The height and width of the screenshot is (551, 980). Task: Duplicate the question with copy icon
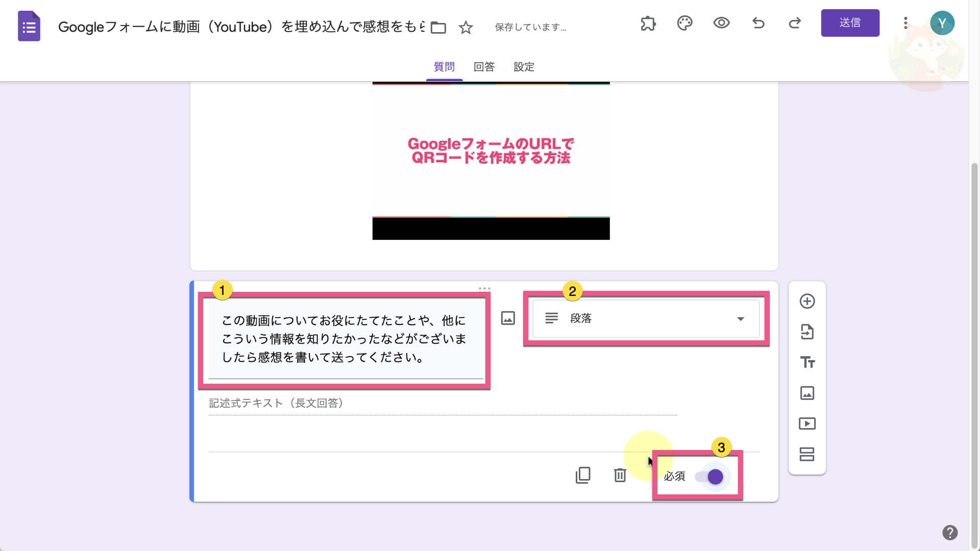[x=583, y=475]
